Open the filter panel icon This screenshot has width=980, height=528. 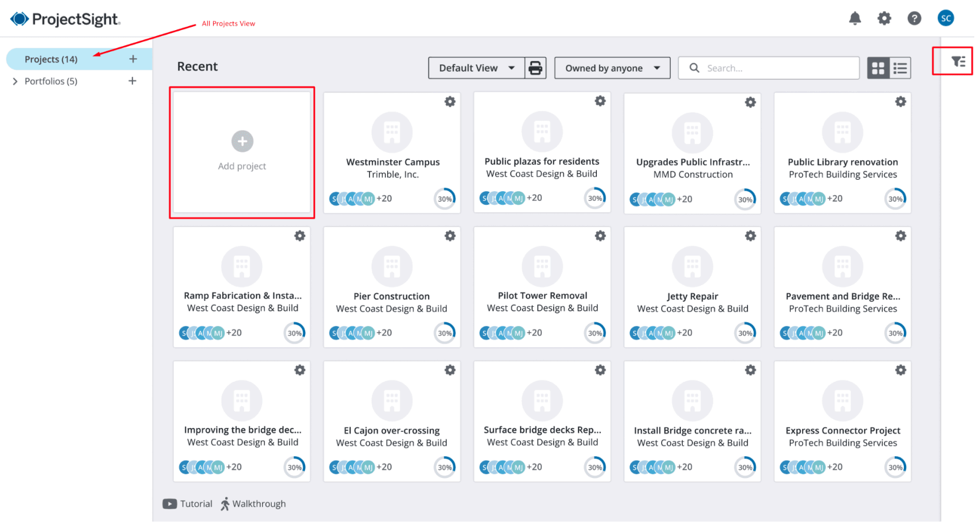pyautogui.click(x=958, y=61)
